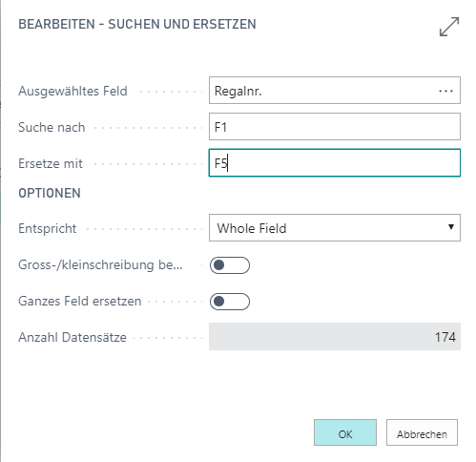This screenshot has height=462, width=476.
Task: Click the Anzahl Datensätze box showing 174
Action: (x=335, y=337)
